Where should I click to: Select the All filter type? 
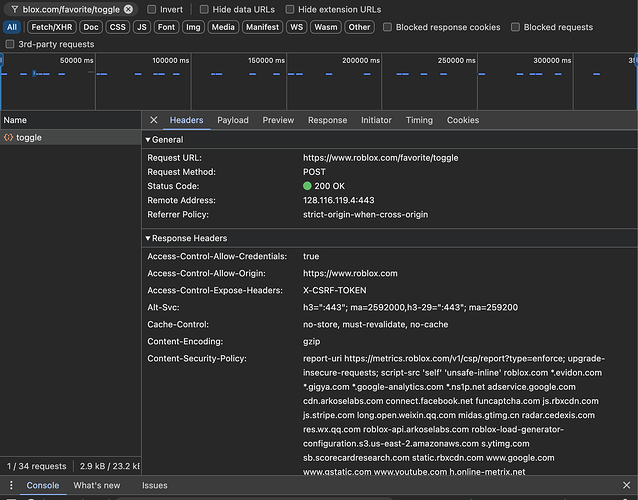click(12, 27)
